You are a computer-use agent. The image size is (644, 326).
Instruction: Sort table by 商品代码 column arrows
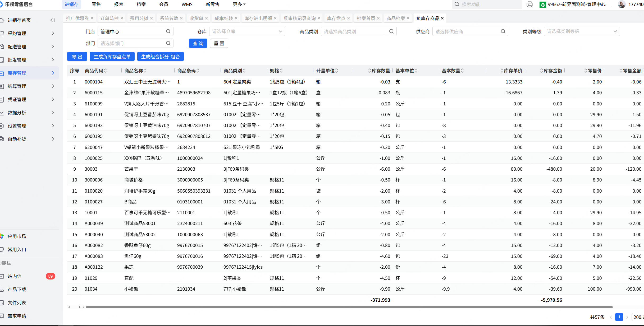click(105, 71)
